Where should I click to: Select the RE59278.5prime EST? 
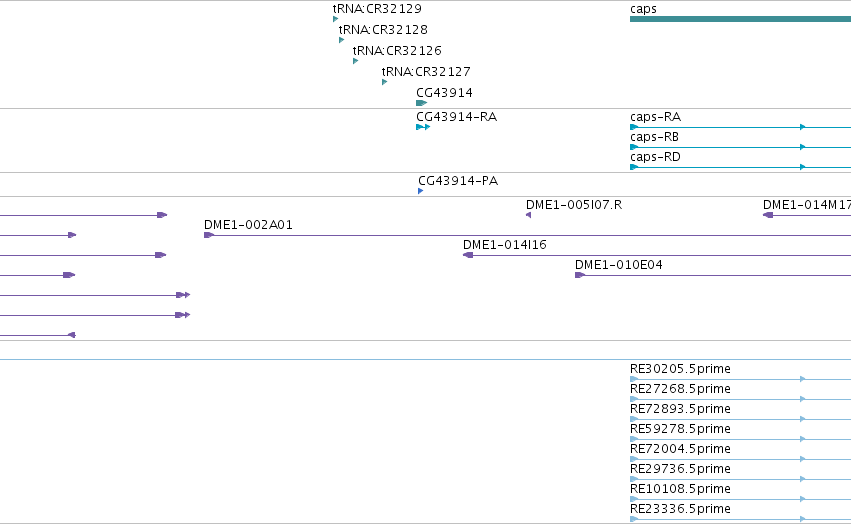tap(740, 439)
